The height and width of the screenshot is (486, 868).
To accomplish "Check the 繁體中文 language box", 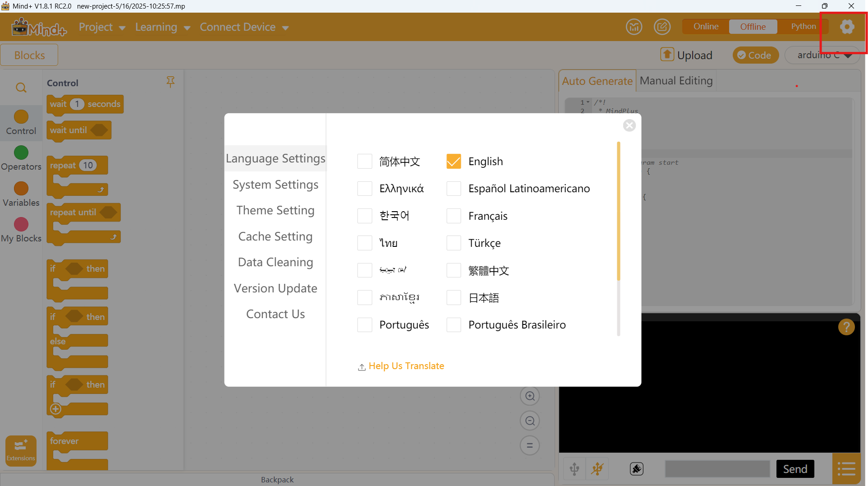I will [454, 270].
